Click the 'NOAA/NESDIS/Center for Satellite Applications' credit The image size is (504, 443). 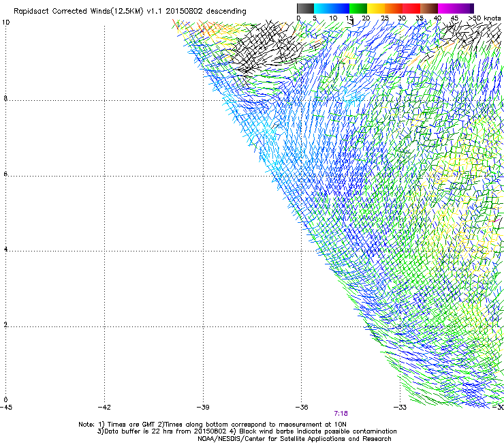tap(272, 439)
